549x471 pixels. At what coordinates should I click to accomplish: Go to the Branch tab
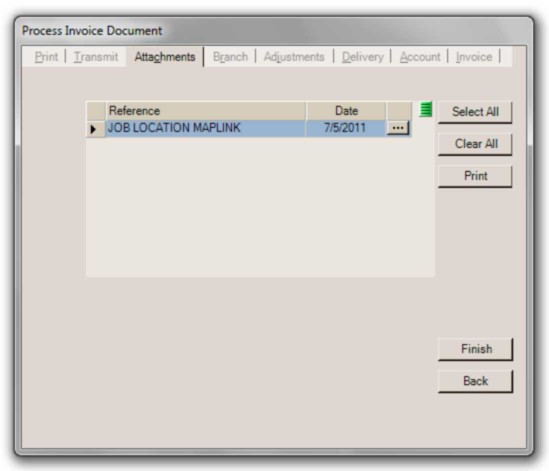point(230,56)
